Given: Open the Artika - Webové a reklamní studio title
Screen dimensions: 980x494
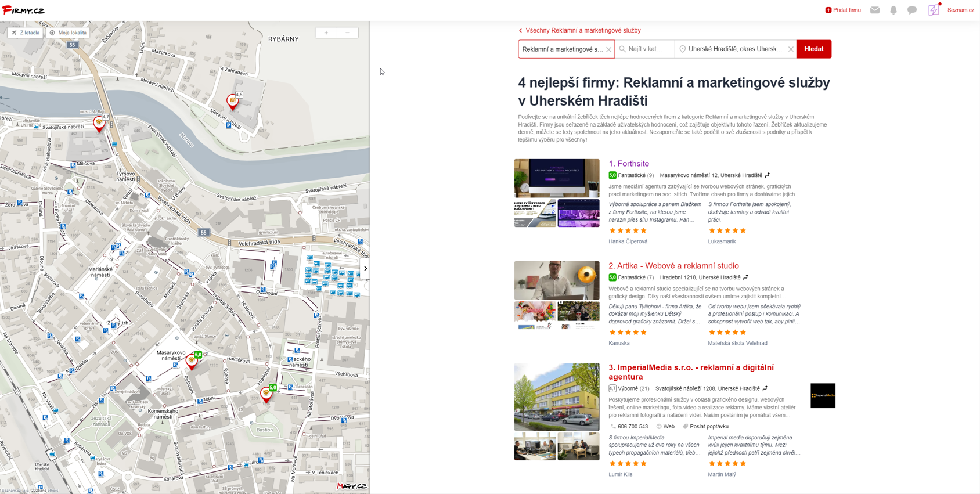Looking at the screenshot, I should coord(673,266).
